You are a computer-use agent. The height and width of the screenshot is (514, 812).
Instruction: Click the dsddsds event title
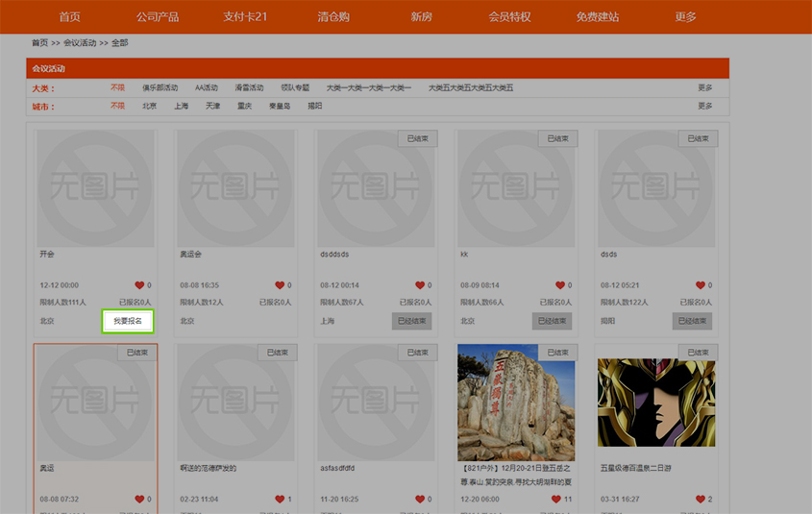[334, 255]
